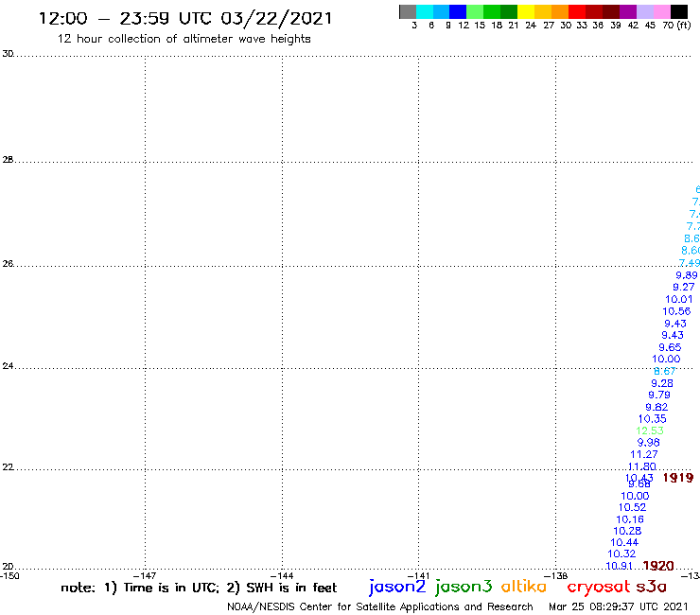Click the longitude axis label -141
The height and width of the screenshot is (615, 700).
tap(418, 575)
